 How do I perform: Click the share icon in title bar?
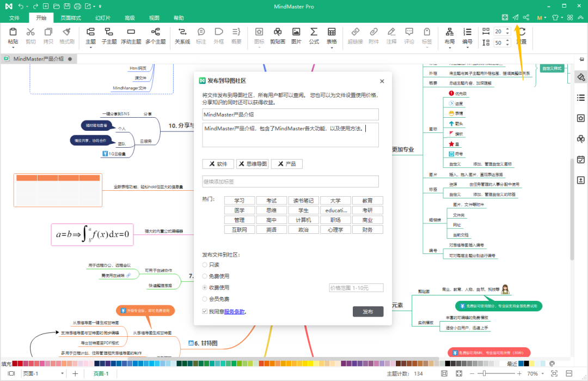[526, 17]
